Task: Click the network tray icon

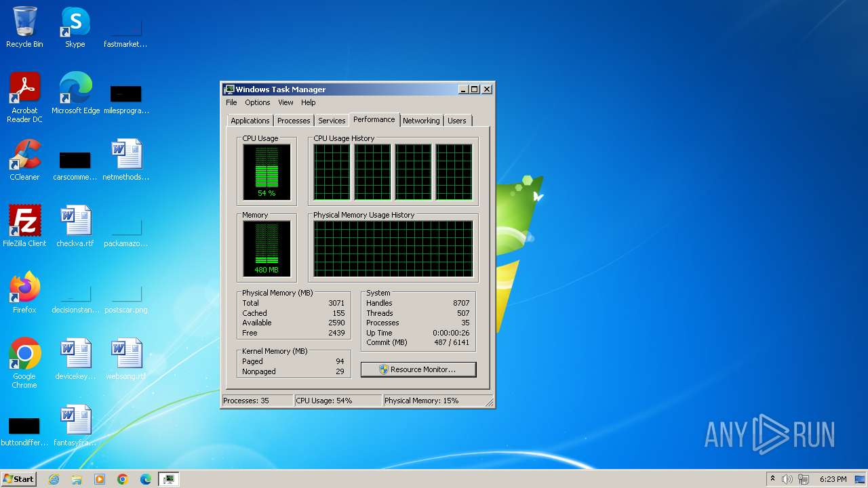Action: click(804, 479)
